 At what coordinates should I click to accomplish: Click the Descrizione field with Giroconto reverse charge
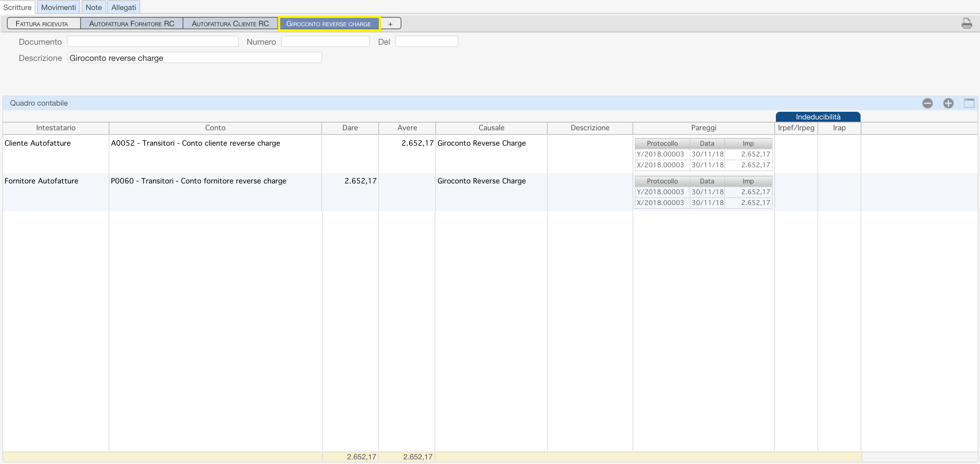tap(195, 58)
